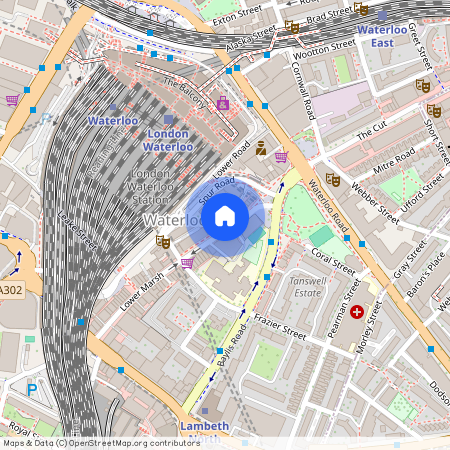Click the Alaska Street label
The image size is (450, 450).
(x=252, y=38)
